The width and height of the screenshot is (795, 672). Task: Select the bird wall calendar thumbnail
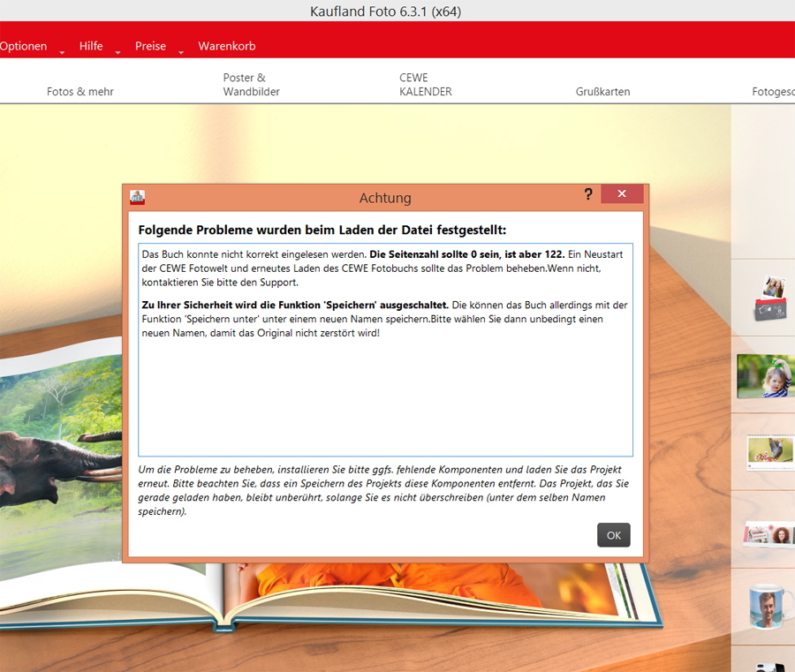(x=770, y=452)
